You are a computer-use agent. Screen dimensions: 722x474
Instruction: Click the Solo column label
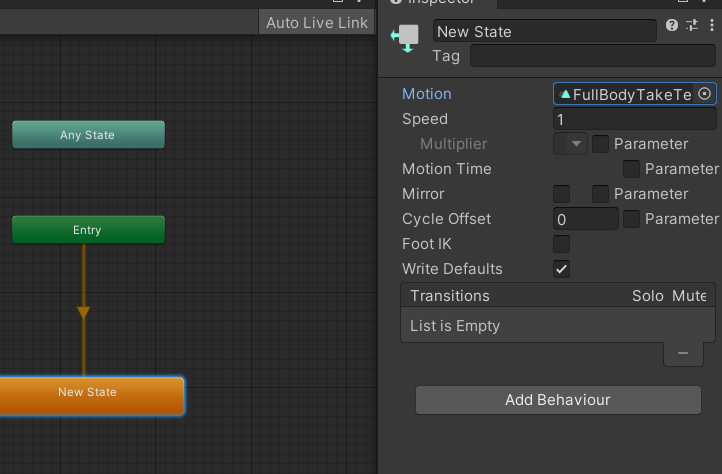coord(647,296)
